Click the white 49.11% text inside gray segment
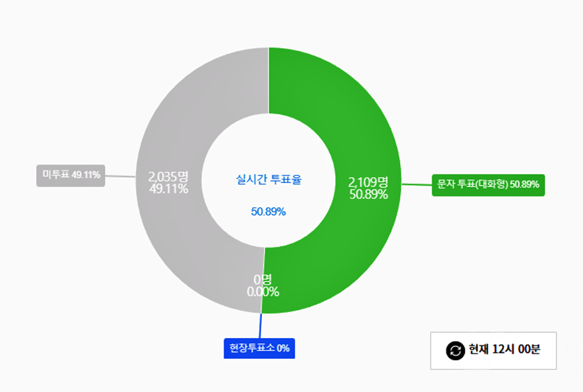The height and width of the screenshot is (392, 583). point(168,189)
